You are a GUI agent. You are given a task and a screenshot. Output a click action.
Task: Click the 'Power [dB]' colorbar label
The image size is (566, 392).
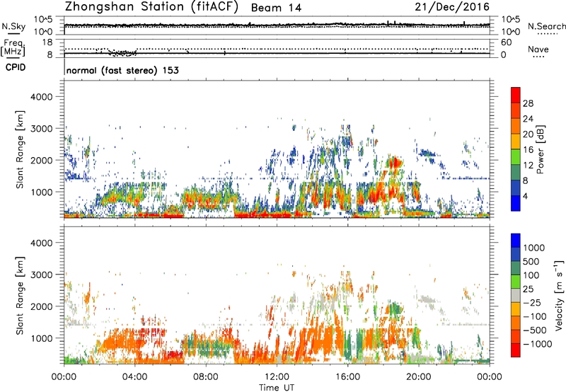[540, 149]
